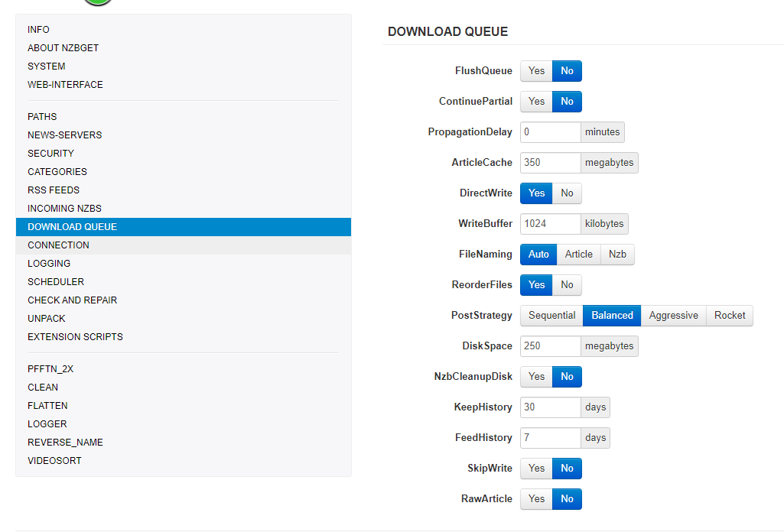Screen dimensions: 784x532
Task: Select Nzb file naming option
Action: [617, 255]
